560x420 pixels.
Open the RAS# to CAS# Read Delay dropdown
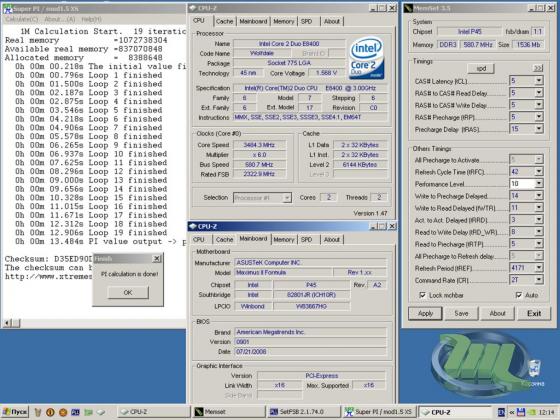point(539,93)
